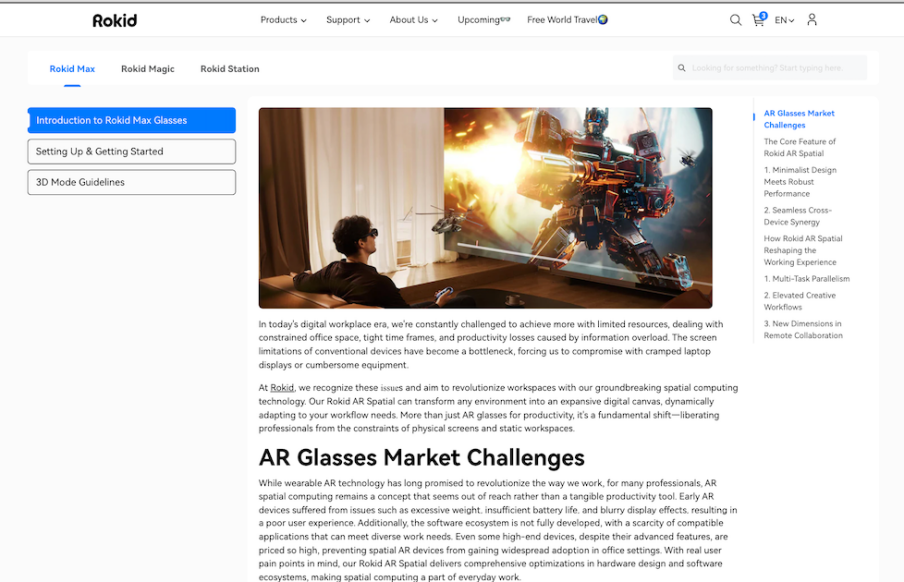Screen dimensions: 904x582
Task: Select the Rokid Max tab
Action: tap(72, 69)
